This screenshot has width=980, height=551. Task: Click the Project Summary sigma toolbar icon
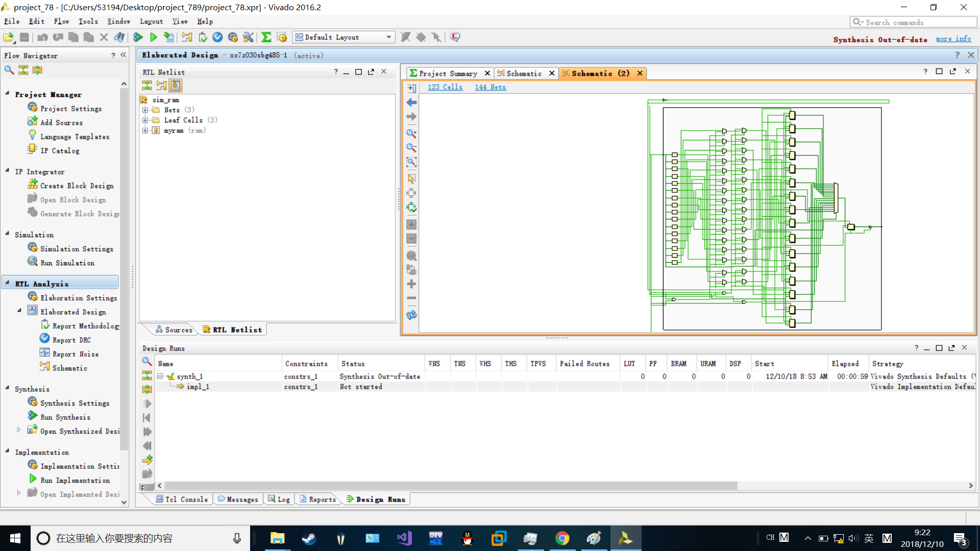click(266, 37)
